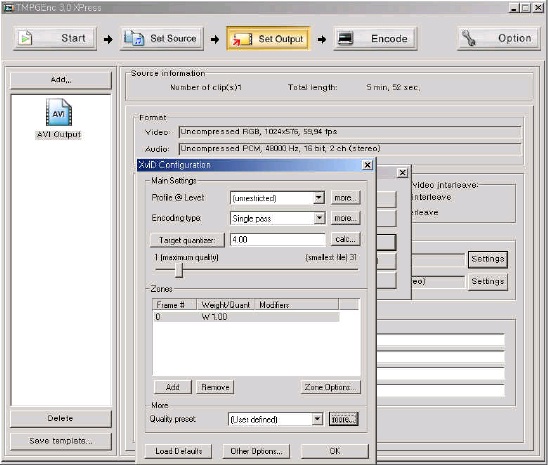This screenshot has height=465, width=548.
Task: Select zone row with W 1.00
Action: (246, 317)
